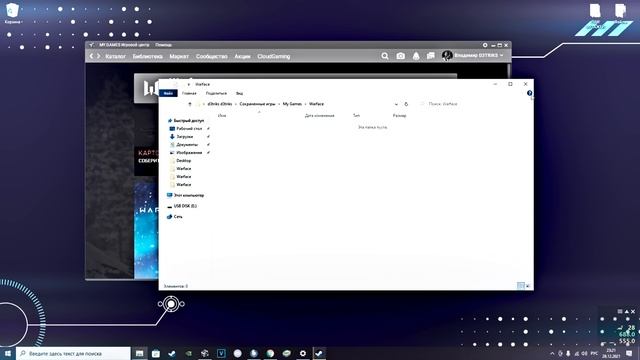This screenshot has width=640, height=360.
Task: Open the Главная ribbon tab in Explorer
Action: click(x=189, y=93)
